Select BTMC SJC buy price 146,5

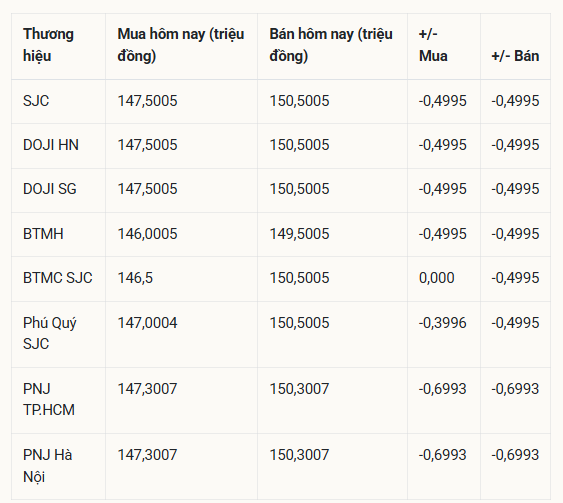click(x=135, y=278)
